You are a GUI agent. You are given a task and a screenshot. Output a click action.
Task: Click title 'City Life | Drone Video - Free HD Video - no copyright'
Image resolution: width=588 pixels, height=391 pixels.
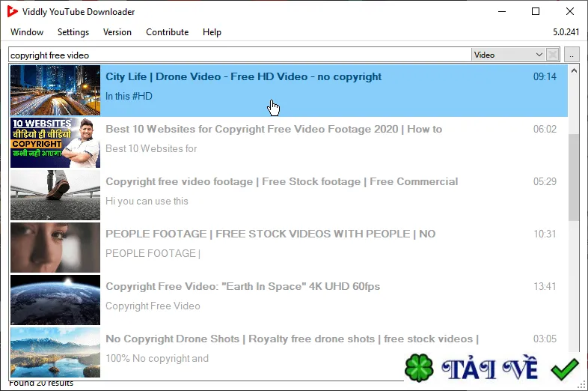(x=243, y=76)
